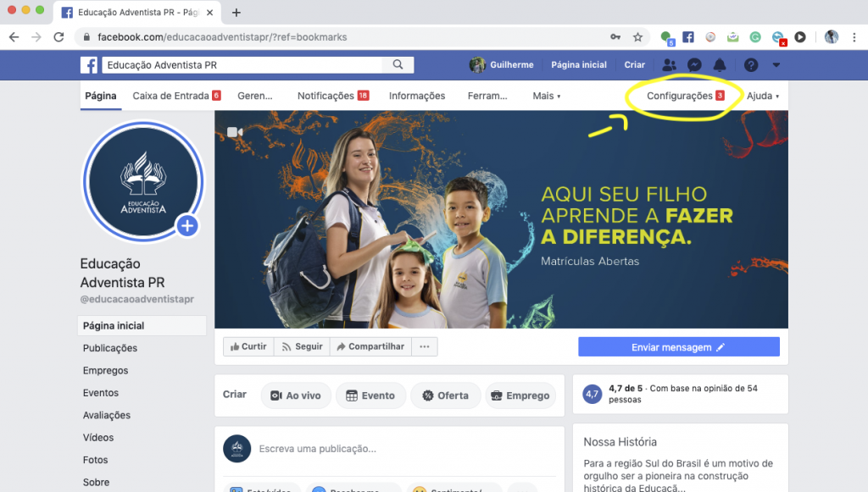Go to Página inicial in the blue header
Image resolution: width=868 pixels, height=492 pixels.
pyautogui.click(x=578, y=64)
